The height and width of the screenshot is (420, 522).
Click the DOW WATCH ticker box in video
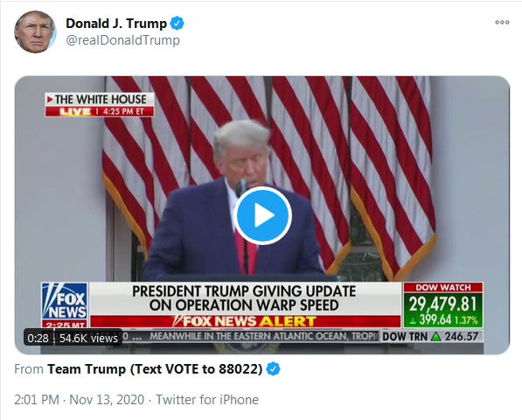(443, 305)
